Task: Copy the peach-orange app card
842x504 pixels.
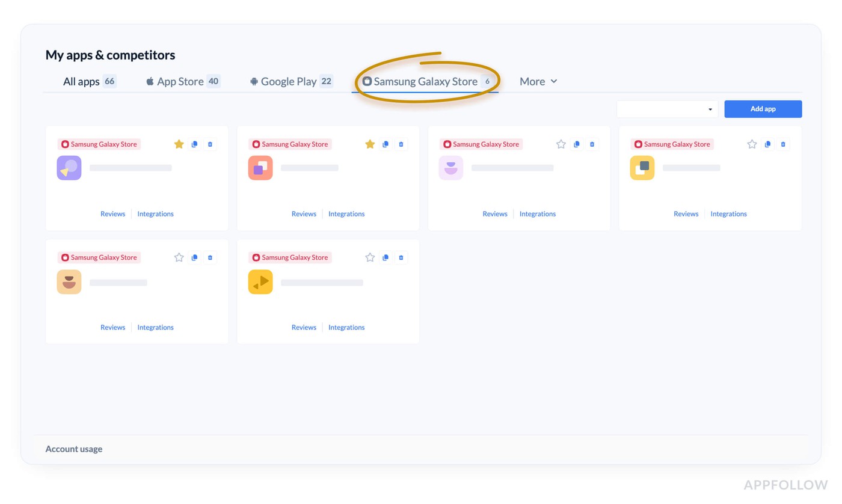Action: click(x=194, y=257)
